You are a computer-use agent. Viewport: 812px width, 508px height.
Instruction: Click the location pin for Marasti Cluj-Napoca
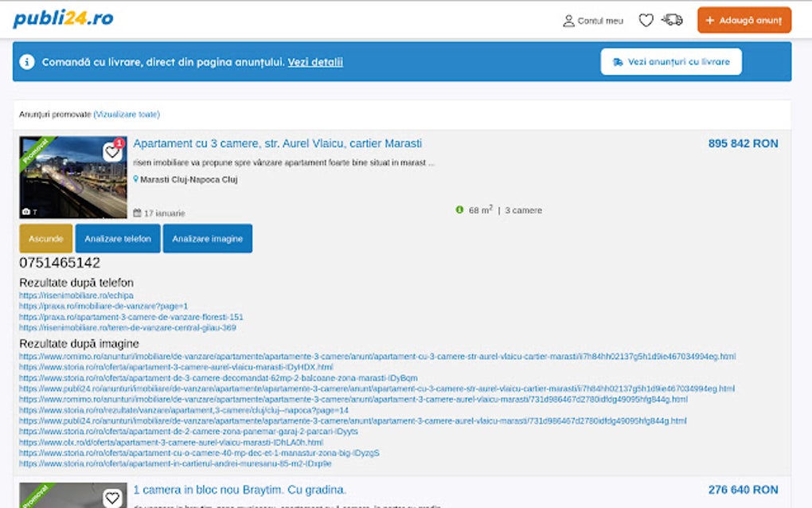(x=135, y=178)
